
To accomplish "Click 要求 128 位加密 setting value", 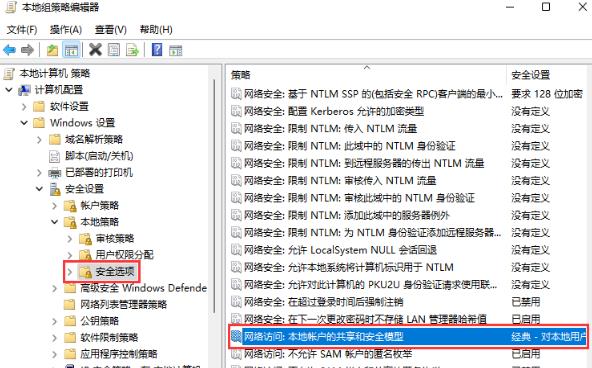I will (x=547, y=94).
